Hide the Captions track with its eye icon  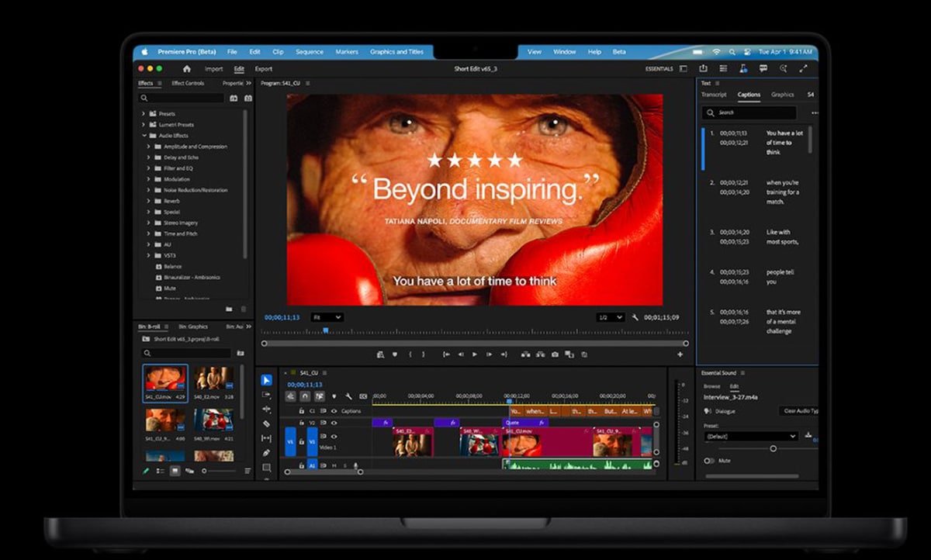334,411
